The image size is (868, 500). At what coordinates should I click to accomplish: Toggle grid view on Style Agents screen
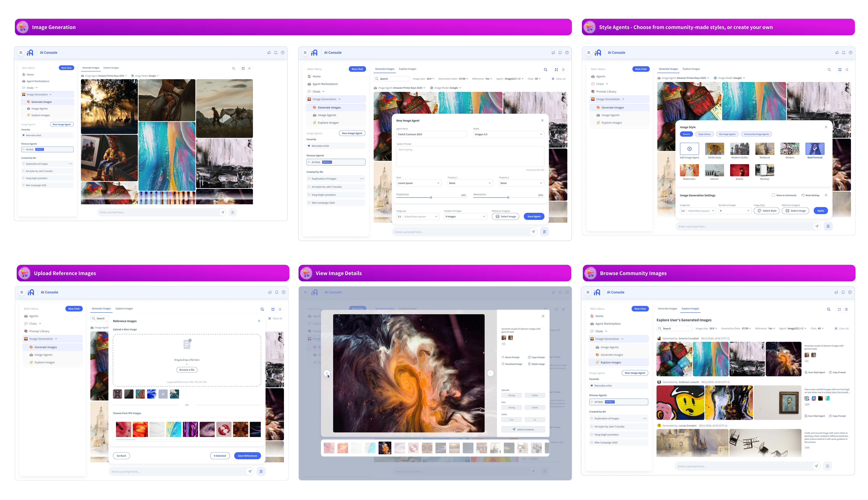(x=840, y=70)
